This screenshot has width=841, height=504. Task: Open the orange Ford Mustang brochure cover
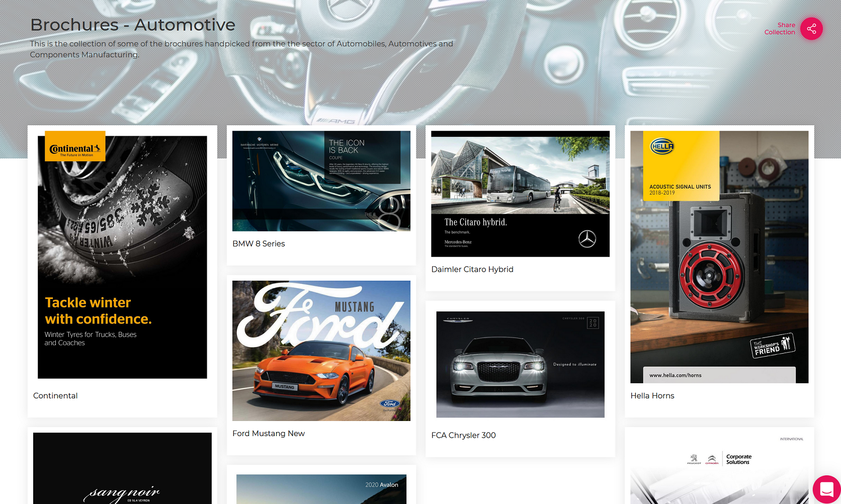321,351
